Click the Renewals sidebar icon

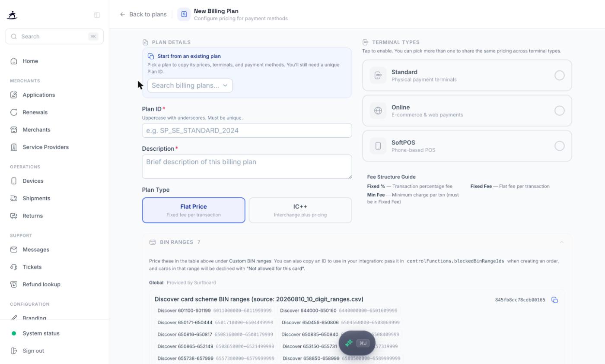14,112
